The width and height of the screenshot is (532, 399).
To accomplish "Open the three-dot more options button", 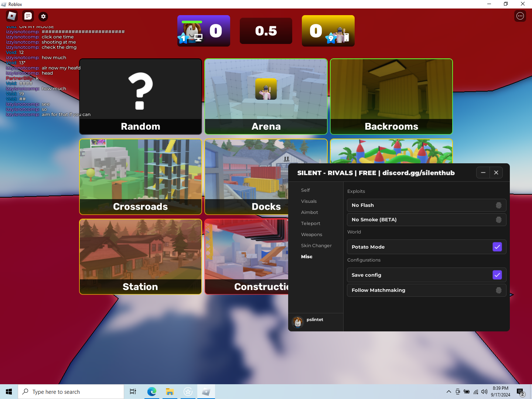I will click(x=520, y=16).
